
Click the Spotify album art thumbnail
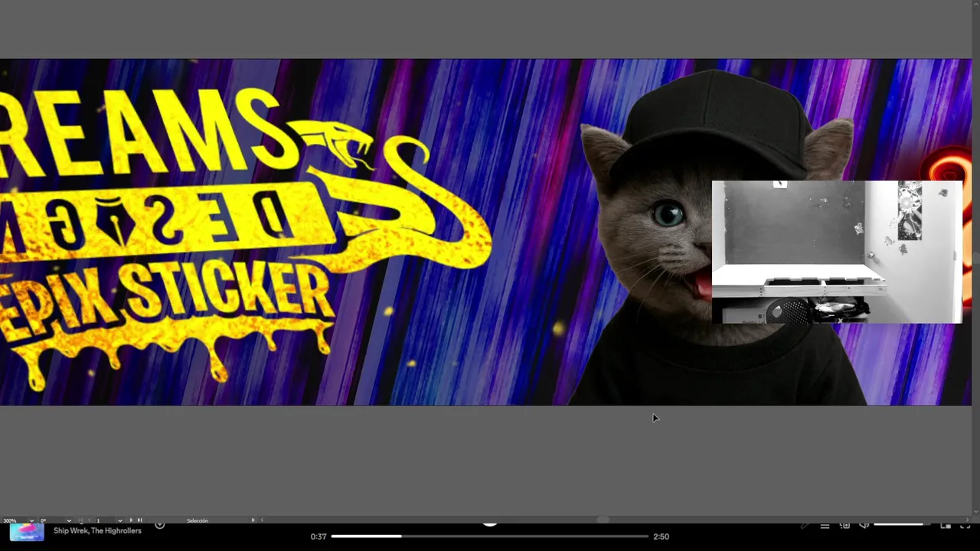tap(27, 532)
